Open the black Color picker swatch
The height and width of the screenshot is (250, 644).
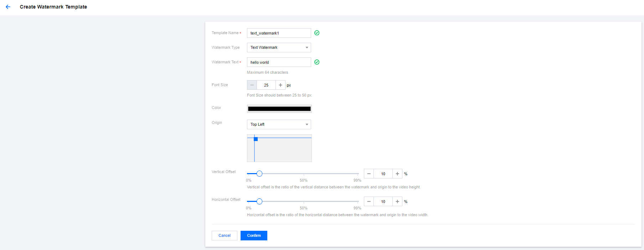click(x=279, y=109)
